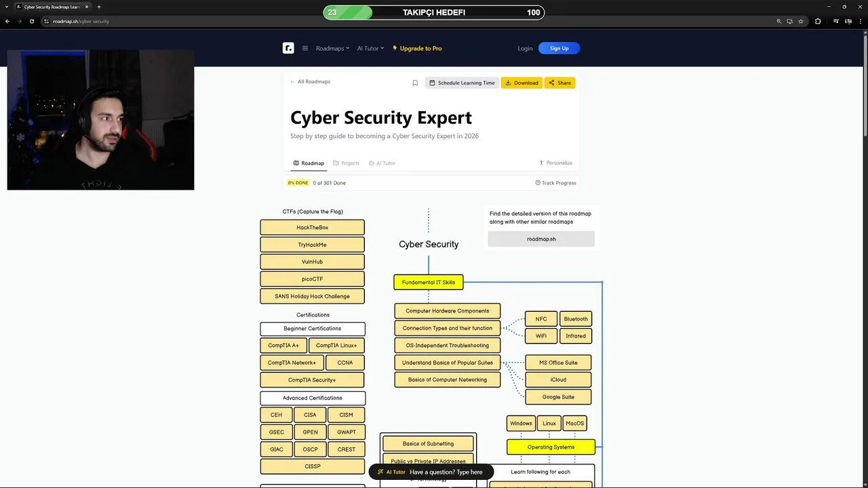868x488 pixels.
Task: Click the bookmark roadmap icon
Action: coord(415,83)
